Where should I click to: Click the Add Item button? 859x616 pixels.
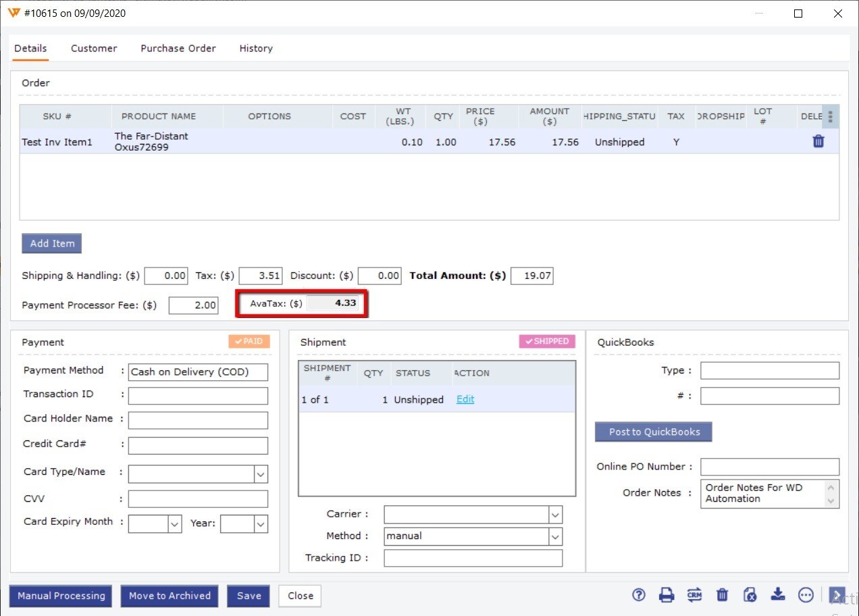pos(51,243)
